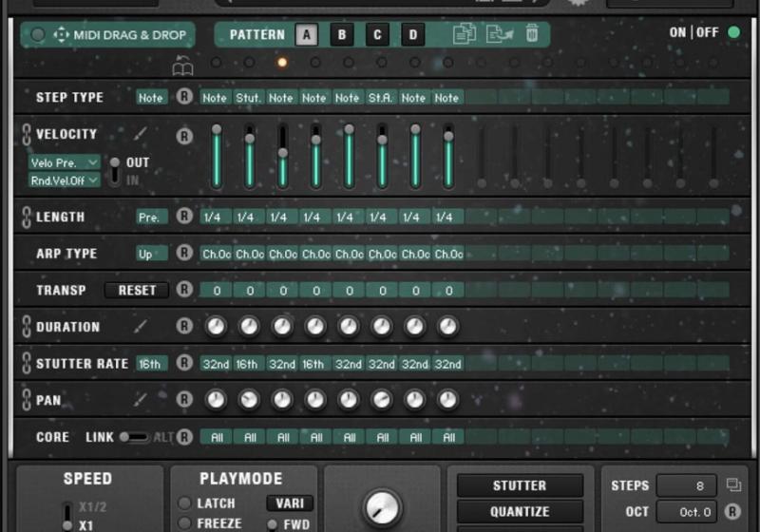Click the trash icon to delete pattern
The width and height of the screenshot is (760, 532).
coord(532,35)
